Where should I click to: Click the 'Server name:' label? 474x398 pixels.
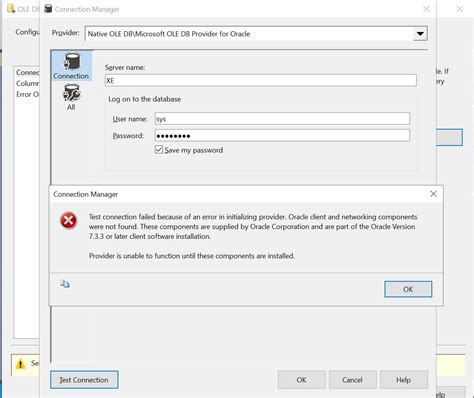[125, 67]
